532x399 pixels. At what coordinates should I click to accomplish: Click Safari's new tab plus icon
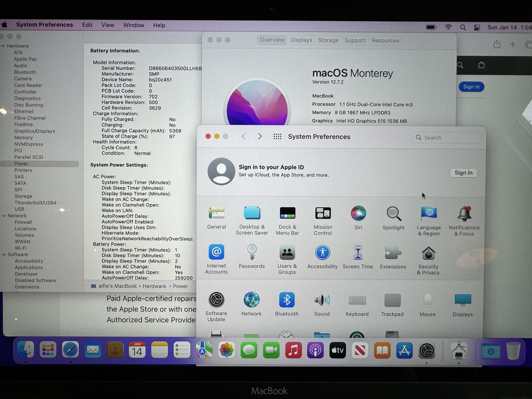513,44
